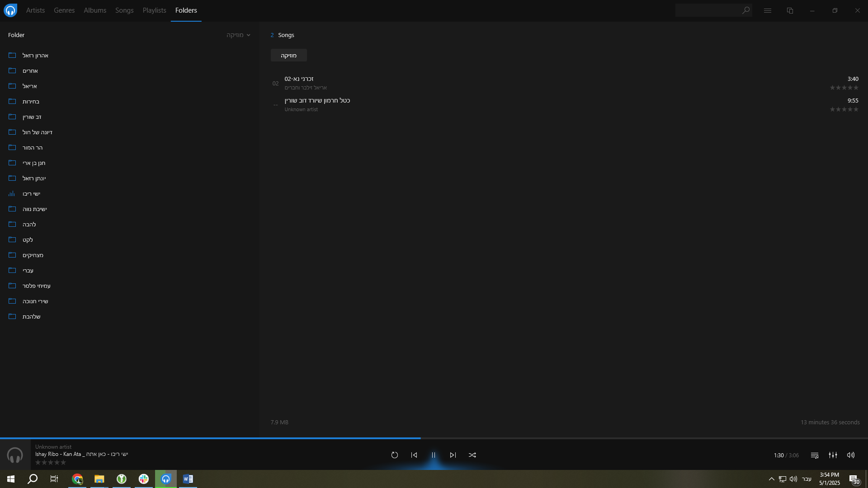Switch to mini player window icon
The height and width of the screenshot is (488, 868).
(x=790, y=10)
